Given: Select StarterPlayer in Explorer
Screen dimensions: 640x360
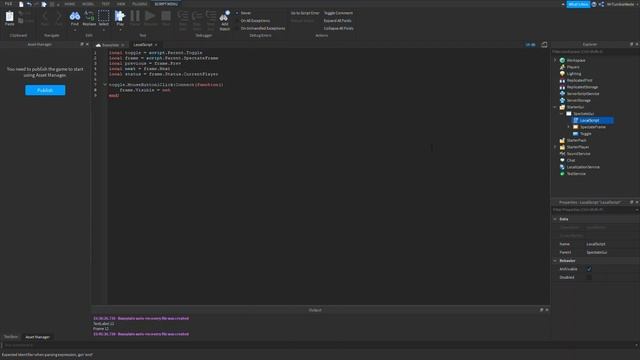Looking at the screenshot, I should pyautogui.click(x=578, y=147).
